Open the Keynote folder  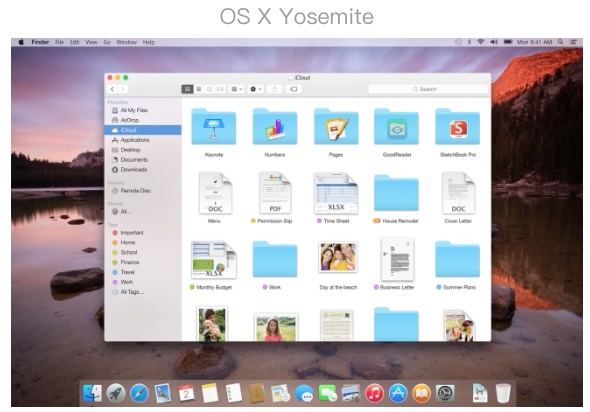pos(214,132)
